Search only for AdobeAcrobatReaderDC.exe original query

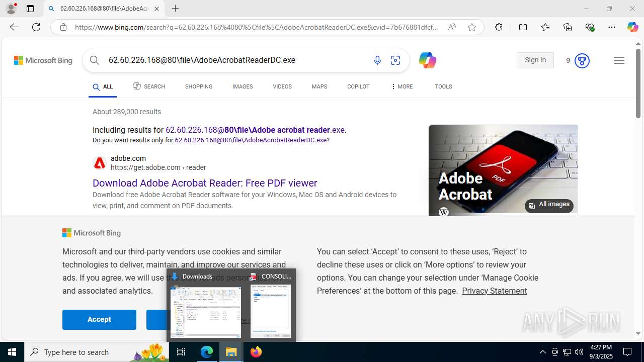pos(251,140)
